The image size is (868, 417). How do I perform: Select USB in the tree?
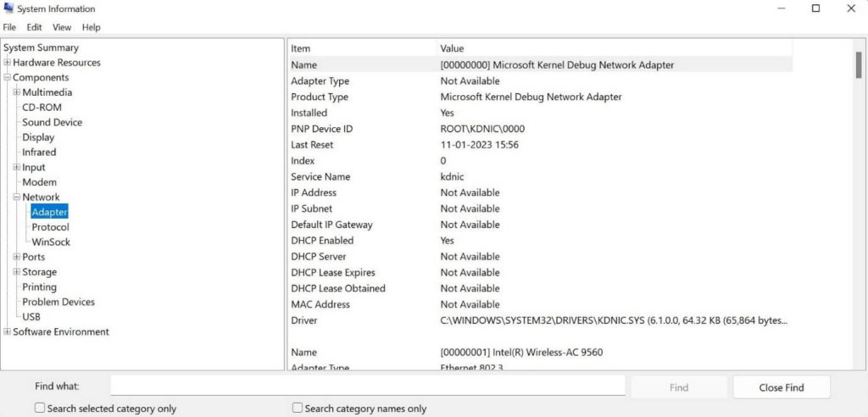(31, 317)
